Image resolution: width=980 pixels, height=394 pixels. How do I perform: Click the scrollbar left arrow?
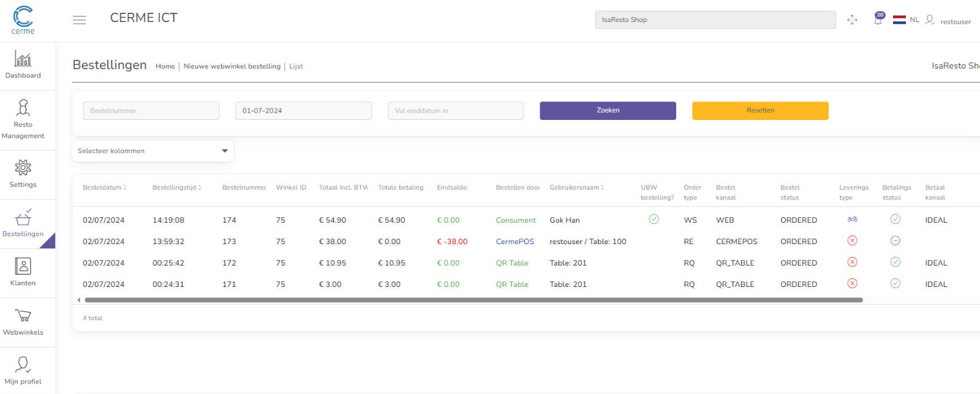[x=78, y=300]
